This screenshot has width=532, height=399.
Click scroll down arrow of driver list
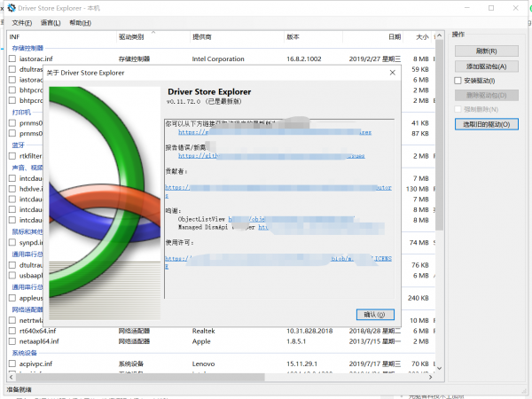click(440, 369)
